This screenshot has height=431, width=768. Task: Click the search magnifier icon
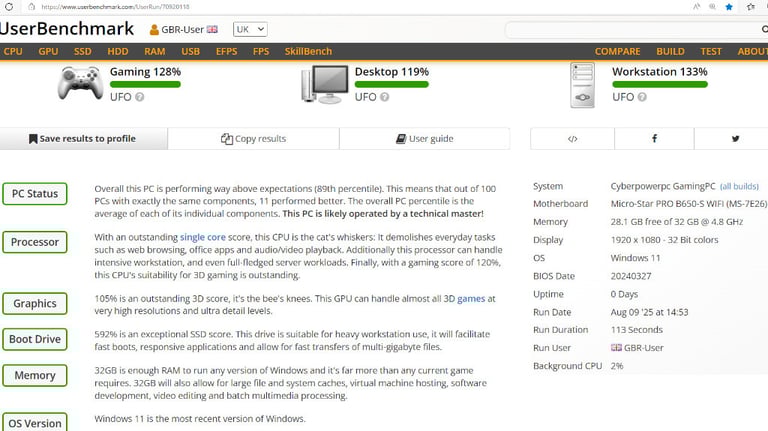[x=764, y=29]
